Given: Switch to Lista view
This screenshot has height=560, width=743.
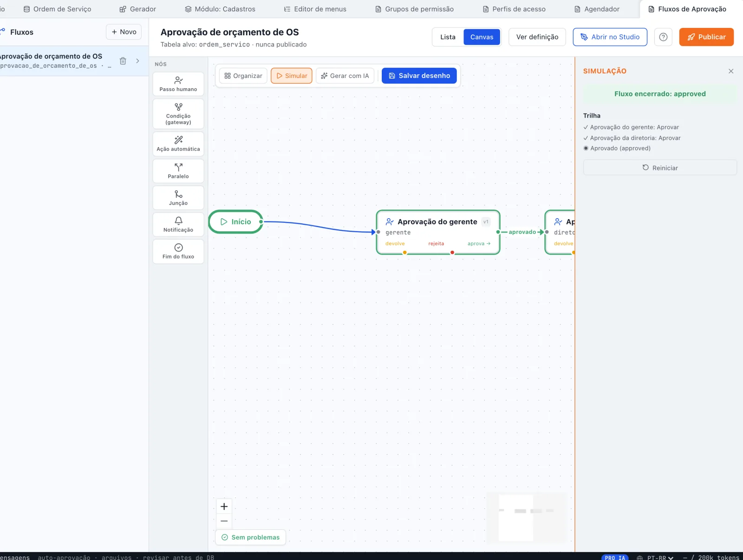Looking at the screenshot, I should (x=448, y=37).
